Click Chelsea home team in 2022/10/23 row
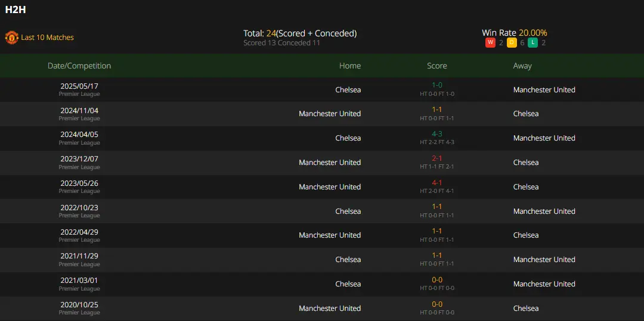644x321 pixels. pos(348,211)
